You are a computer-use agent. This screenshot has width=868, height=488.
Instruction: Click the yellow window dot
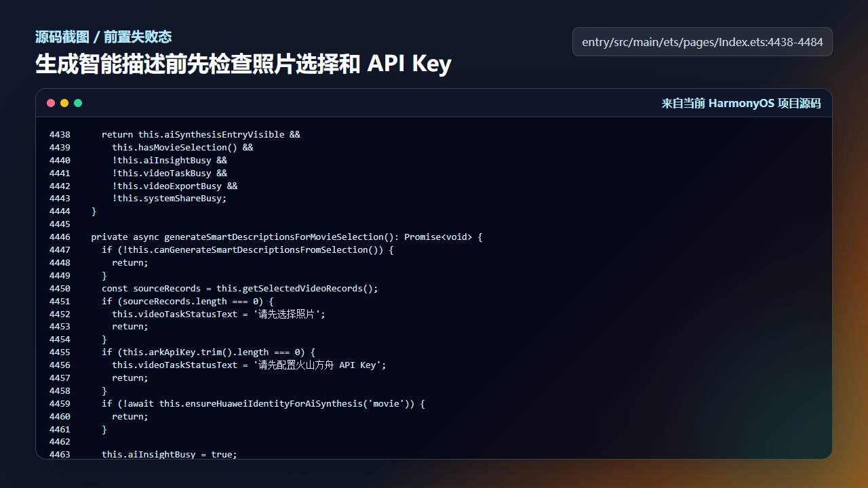point(64,103)
